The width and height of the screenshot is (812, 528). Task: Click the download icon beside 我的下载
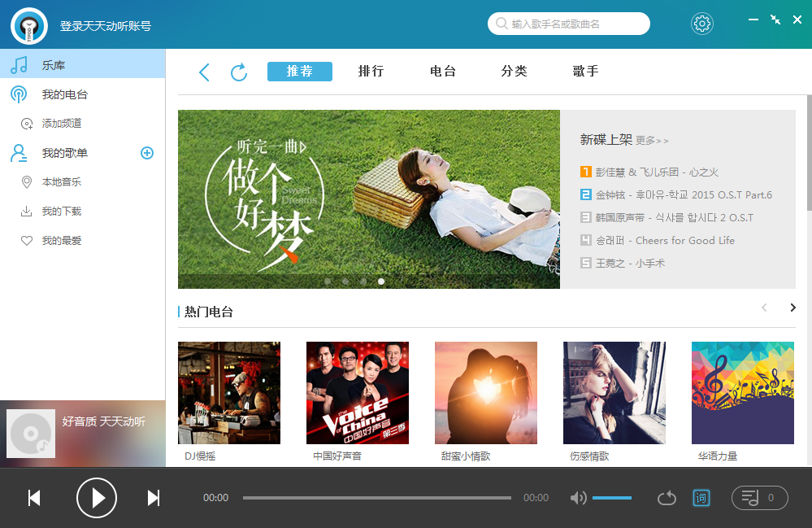coord(26,211)
